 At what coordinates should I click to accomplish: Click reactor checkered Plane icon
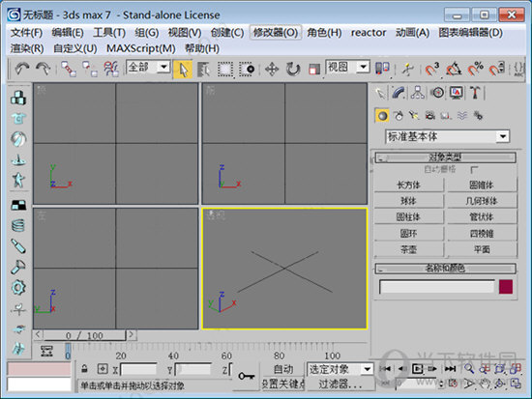click(18, 205)
